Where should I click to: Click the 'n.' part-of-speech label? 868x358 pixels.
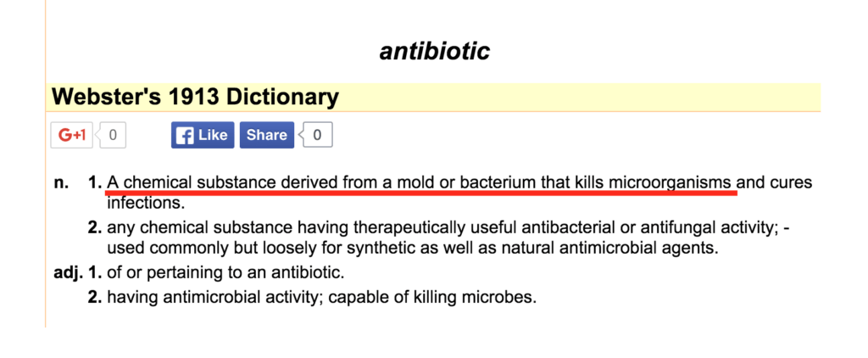61,182
